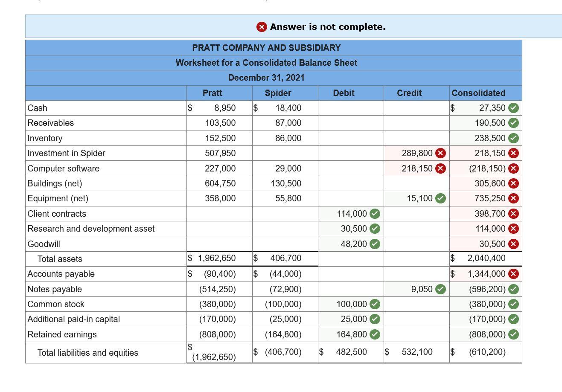The height and width of the screenshot is (392, 562).
Task: Click red X next to credit 289,800
Action: [x=441, y=153]
